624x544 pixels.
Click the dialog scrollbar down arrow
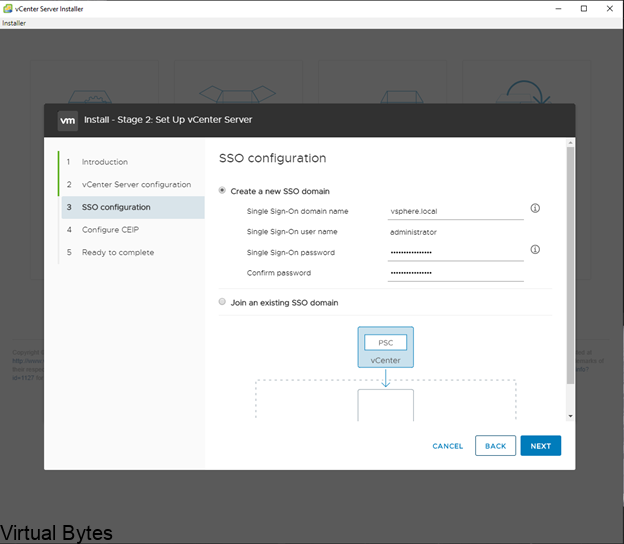(x=570, y=416)
